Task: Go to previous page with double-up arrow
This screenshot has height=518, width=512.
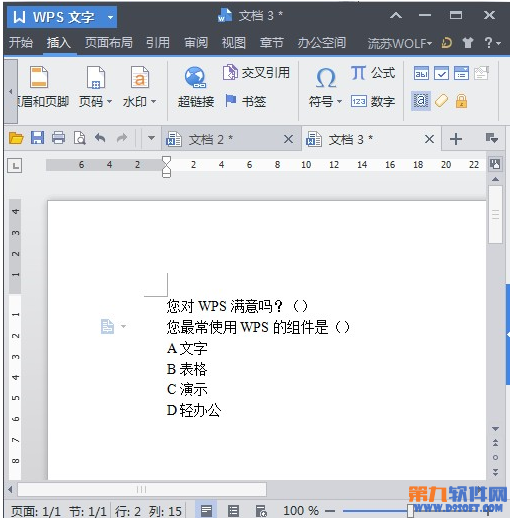Action: point(496,443)
